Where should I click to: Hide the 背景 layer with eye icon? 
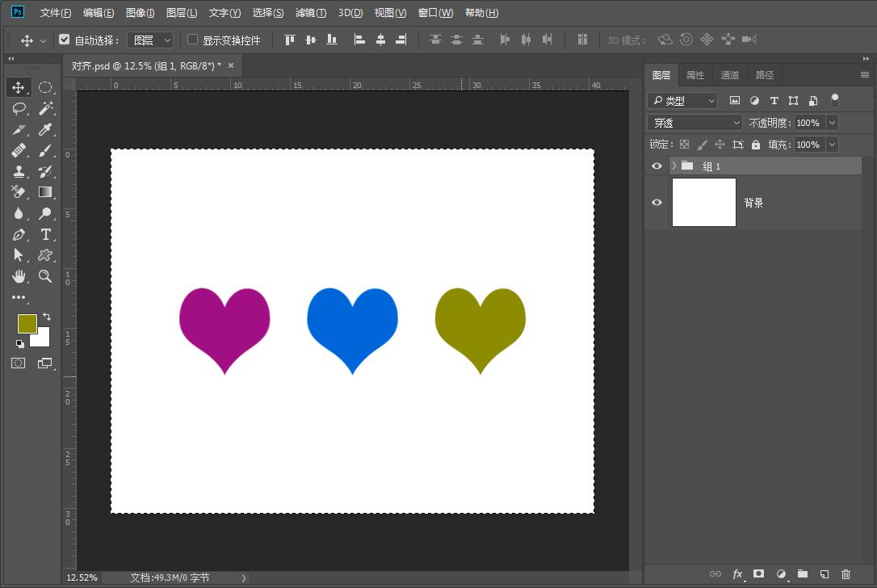657,203
